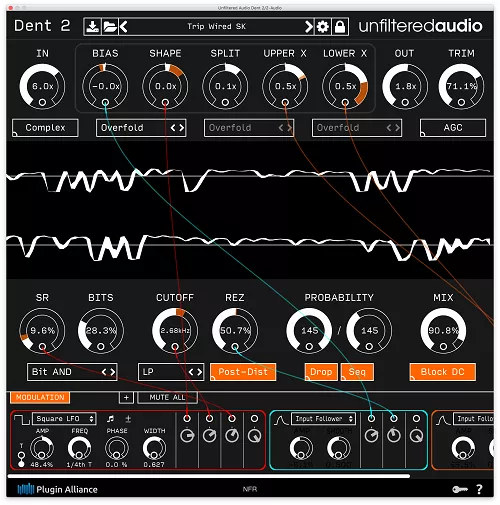This screenshot has width=500, height=505.
Task: Click third unconnected output port of teal Input Follower
Action: coord(416,418)
